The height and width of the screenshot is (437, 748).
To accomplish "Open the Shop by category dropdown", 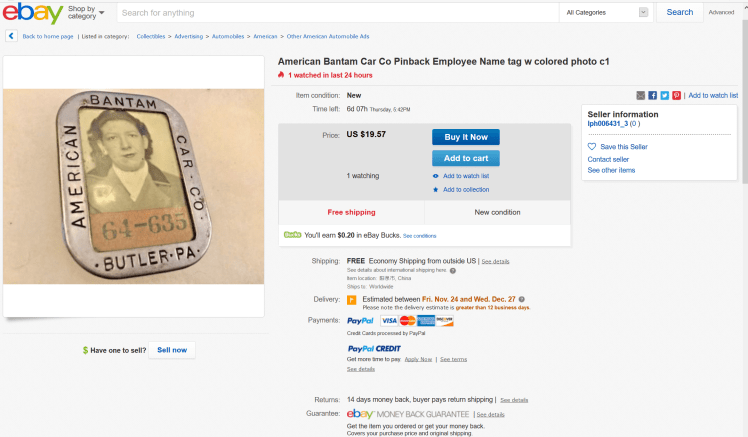I will point(87,13).
